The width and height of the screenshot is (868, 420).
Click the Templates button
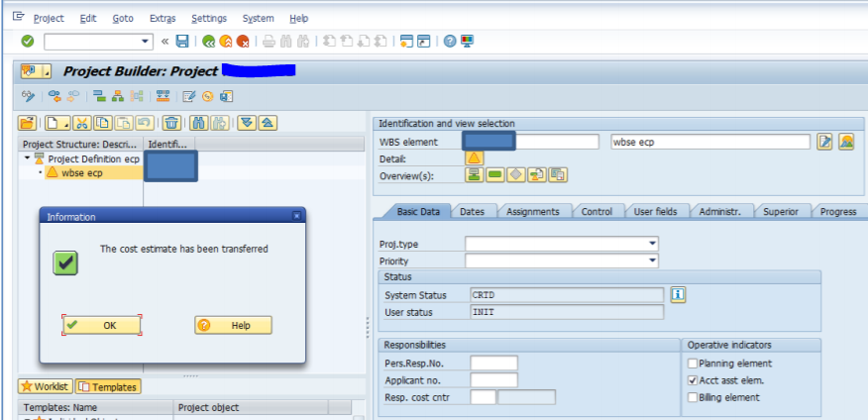click(109, 386)
